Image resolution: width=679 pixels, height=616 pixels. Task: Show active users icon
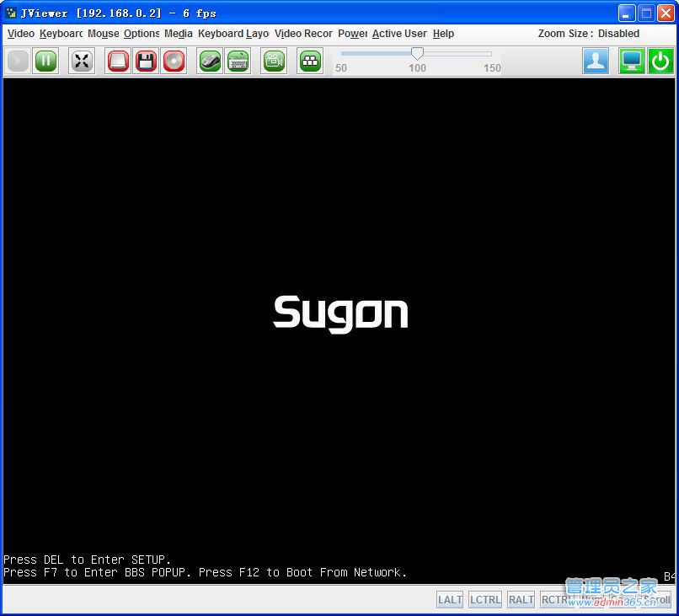pyautogui.click(x=596, y=61)
